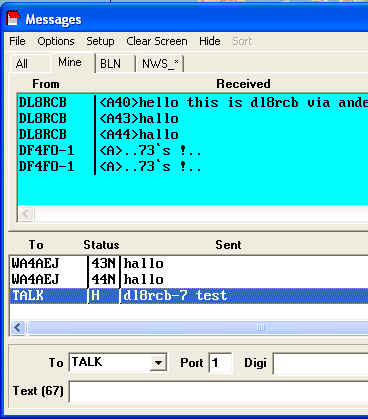Click left arrow of Sent list scrollbar
The image size is (368, 419).
[18, 328]
